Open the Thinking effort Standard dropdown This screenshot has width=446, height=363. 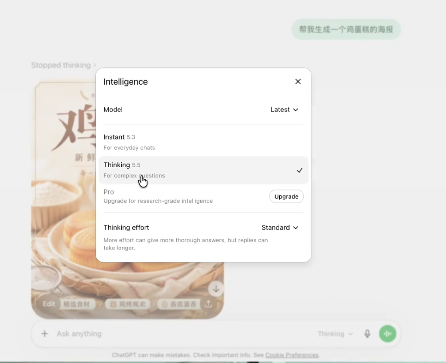(x=280, y=228)
